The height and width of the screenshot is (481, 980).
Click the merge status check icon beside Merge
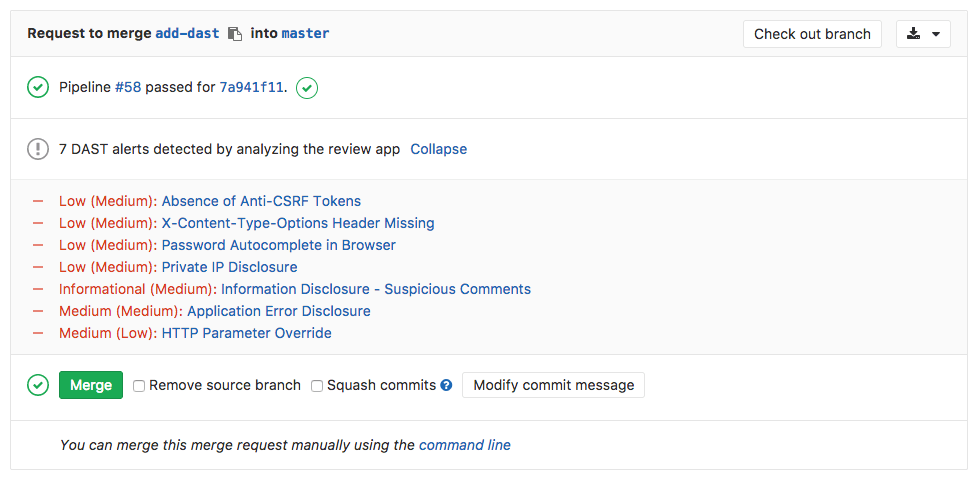(38, 385)
